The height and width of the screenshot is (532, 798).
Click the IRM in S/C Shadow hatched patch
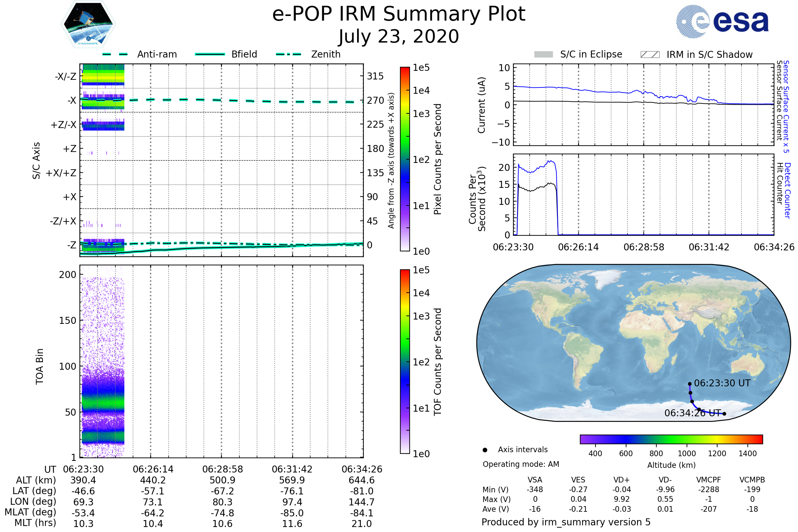tap(650, 55)
